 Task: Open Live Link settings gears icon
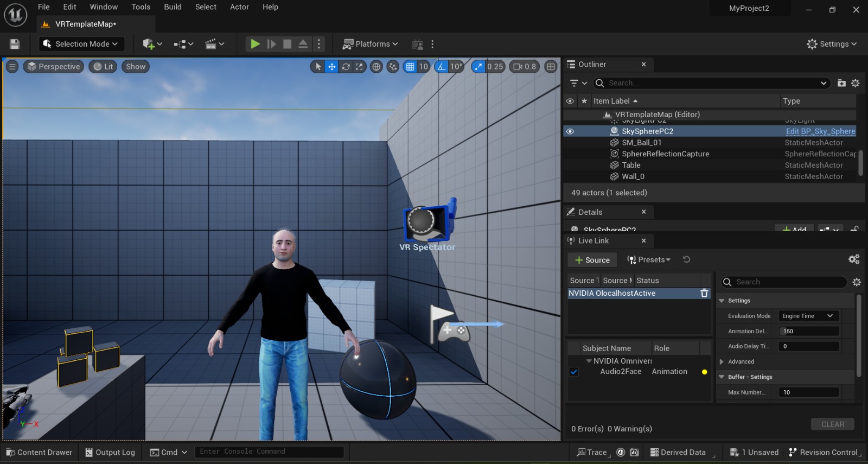854,259
